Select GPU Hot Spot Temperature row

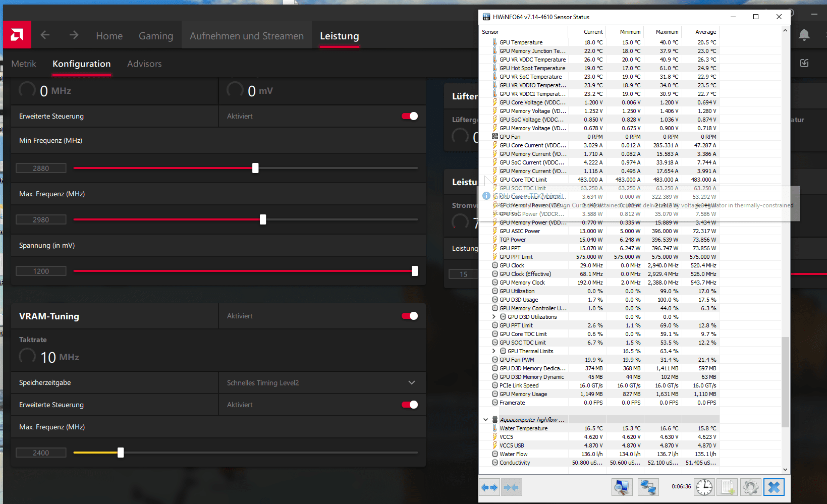(x=599, y=68)
